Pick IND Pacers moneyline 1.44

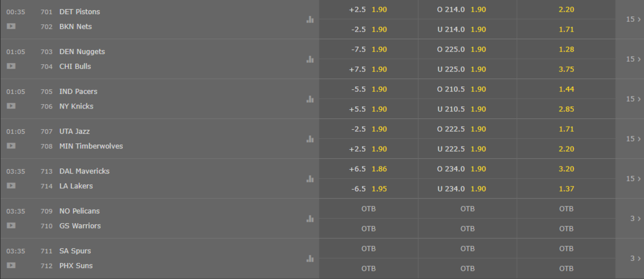pos(566,89)
